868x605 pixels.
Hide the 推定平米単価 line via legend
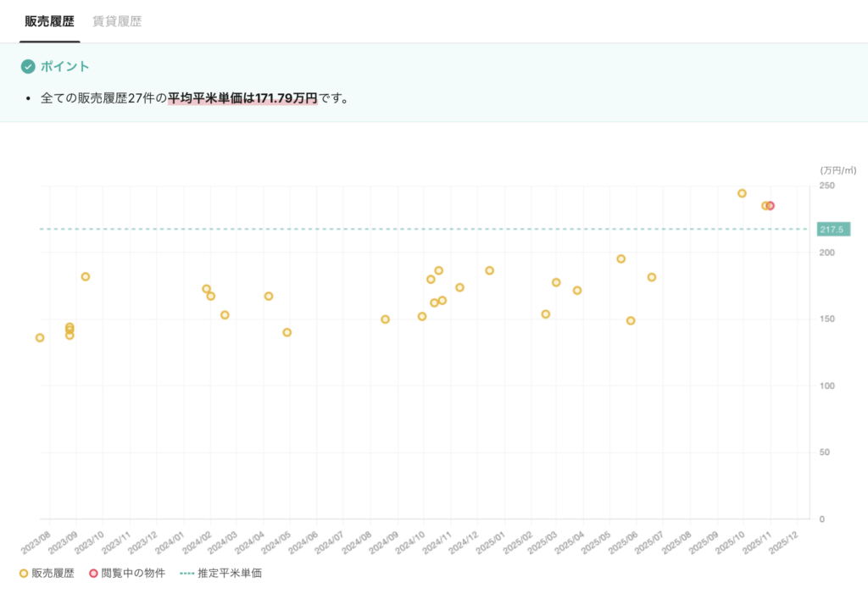220,574
